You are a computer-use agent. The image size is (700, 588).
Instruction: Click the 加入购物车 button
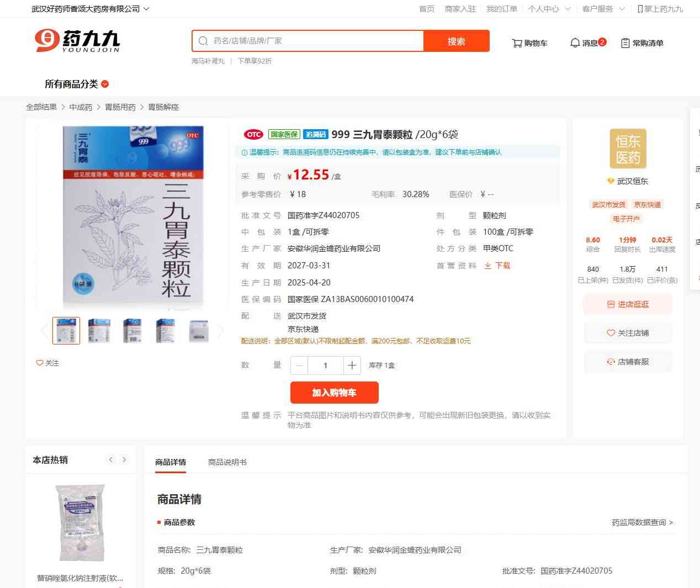pos(335,393)
